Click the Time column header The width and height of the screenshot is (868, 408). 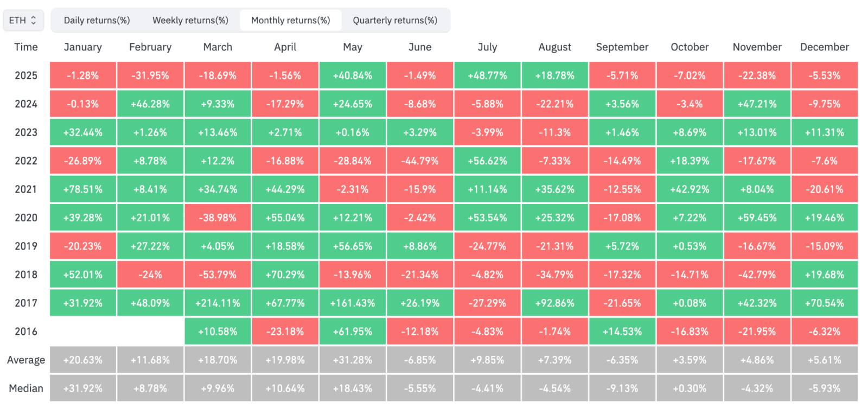(x=26, y=47)
